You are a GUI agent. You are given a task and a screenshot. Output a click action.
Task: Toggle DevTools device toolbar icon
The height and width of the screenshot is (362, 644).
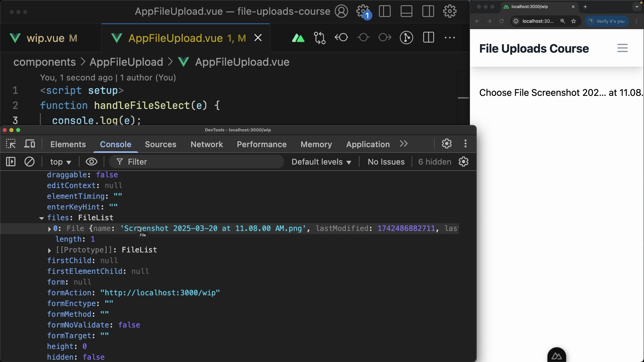click(x=30, y=144)
